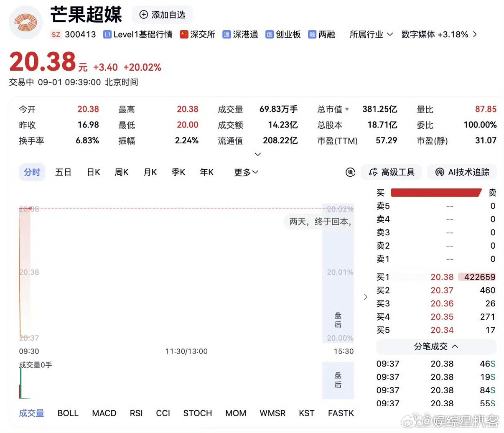Click 卖1 row label
Viewport: 504px width, 433px height.
point(383,259)
